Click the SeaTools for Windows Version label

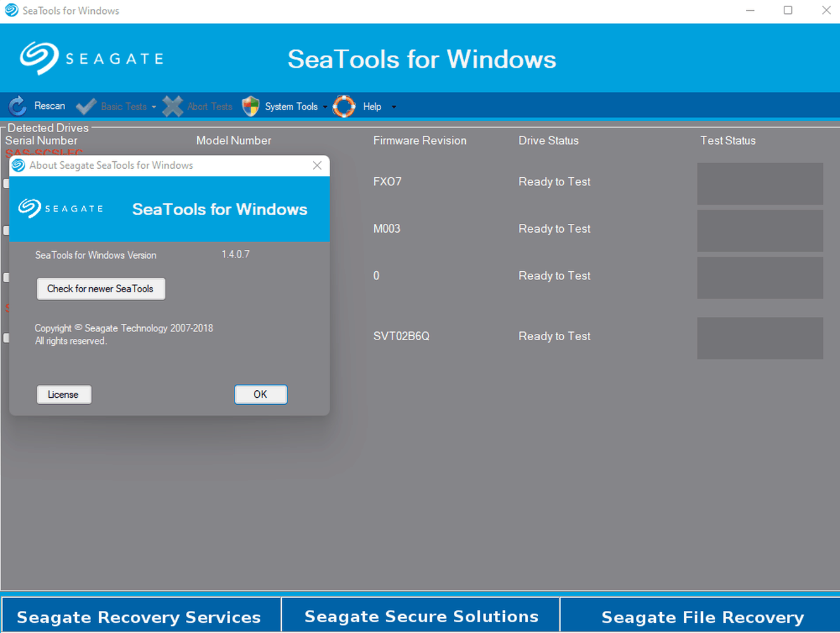point(95,255)
